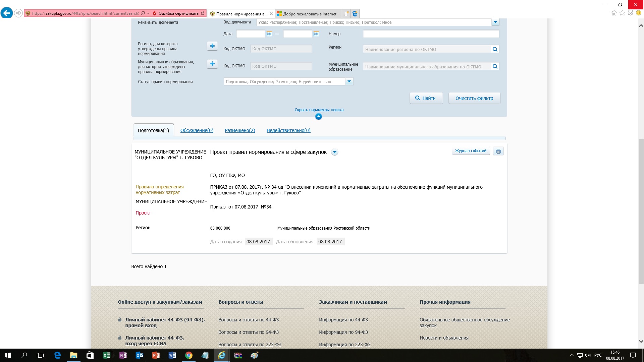This screenshot has height=362, width=644.
Task: Click the search icon in the Регион field
Action: point(495,49)
